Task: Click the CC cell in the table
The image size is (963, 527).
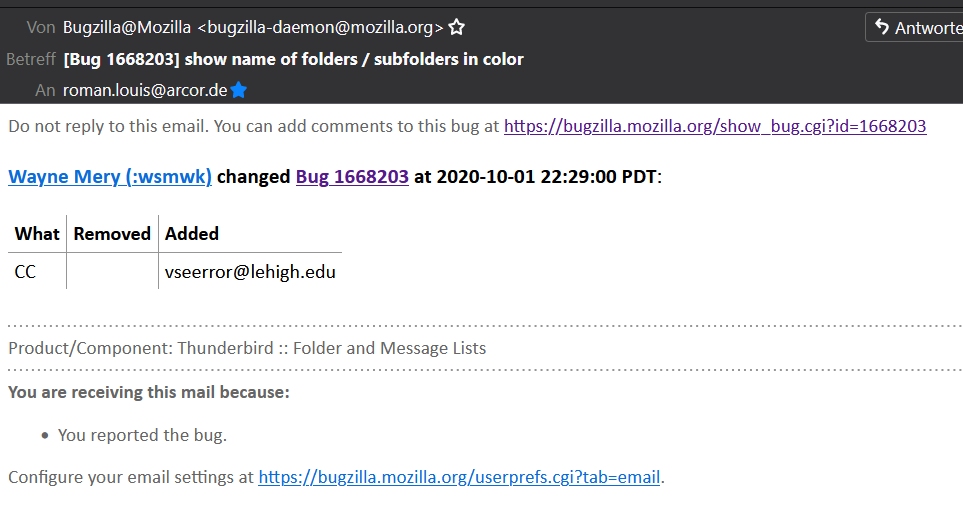Action: pos(25,271)
